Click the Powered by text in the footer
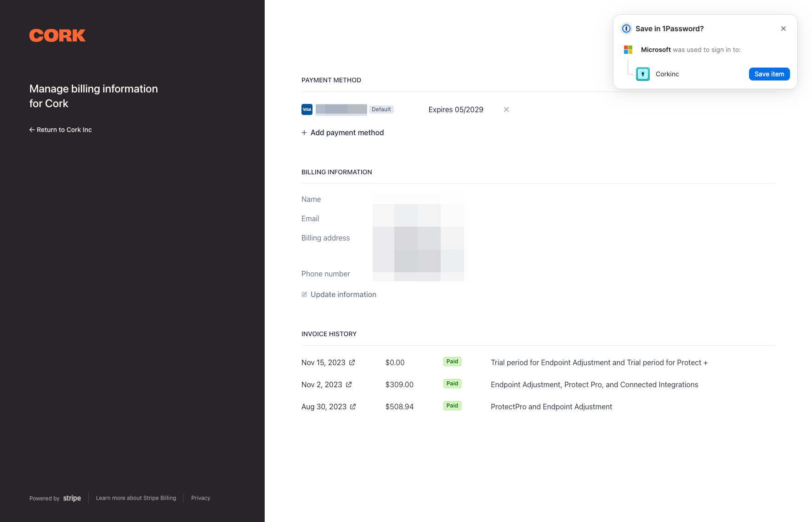The image size is (812, 522). (x=45, y=499)
